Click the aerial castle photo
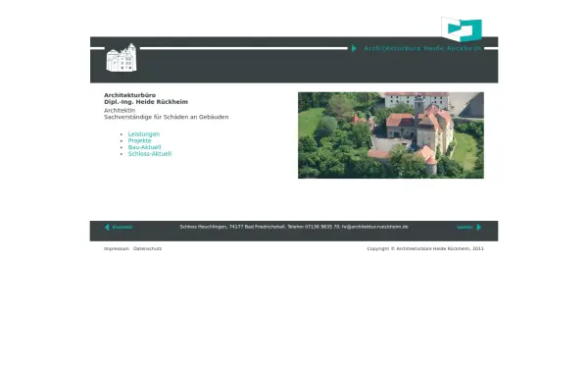The image size is (588, 368). [391, 135]
